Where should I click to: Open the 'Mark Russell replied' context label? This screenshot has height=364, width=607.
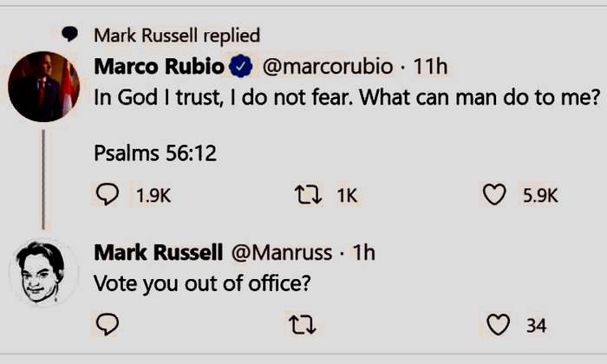(x=176, y=35)
